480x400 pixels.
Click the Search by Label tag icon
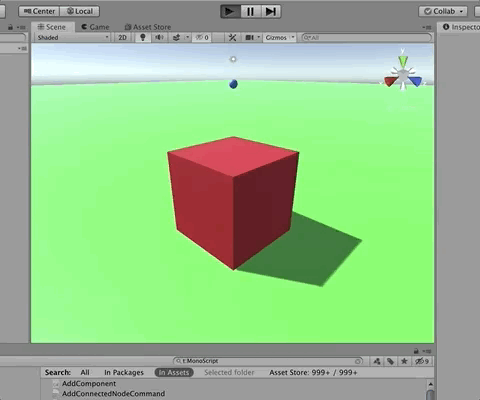pos(390,361)
